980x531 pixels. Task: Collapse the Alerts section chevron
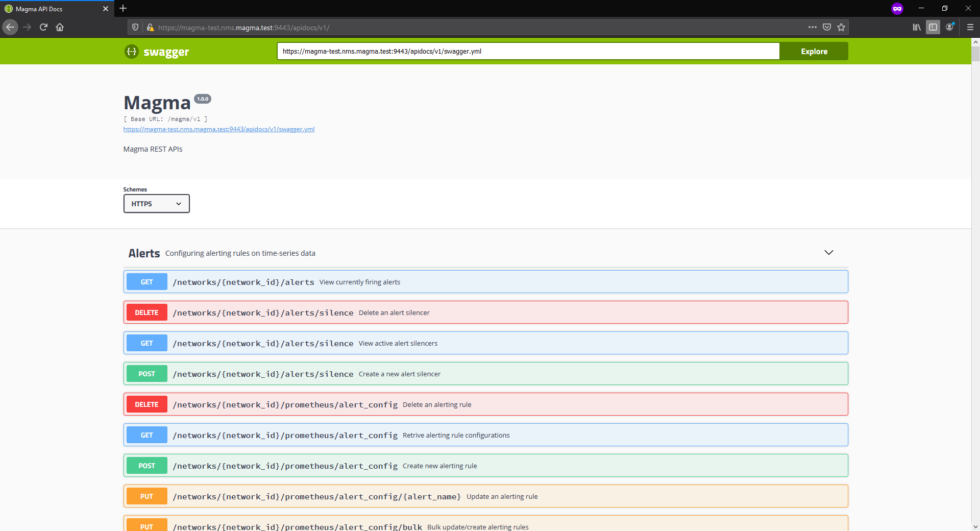tap(829, 253)
